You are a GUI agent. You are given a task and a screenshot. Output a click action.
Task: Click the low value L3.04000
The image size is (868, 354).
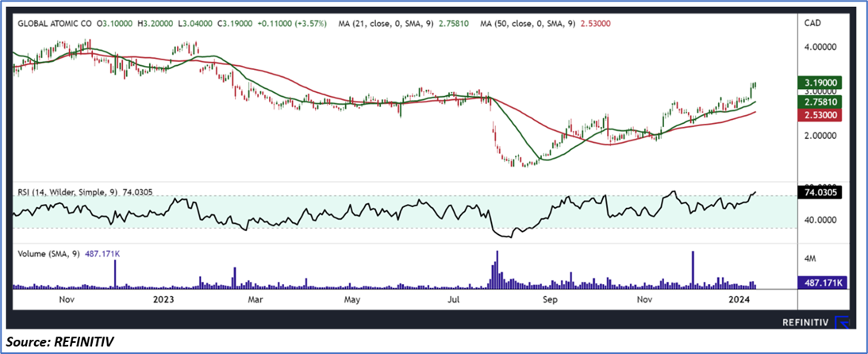point(197,24)
